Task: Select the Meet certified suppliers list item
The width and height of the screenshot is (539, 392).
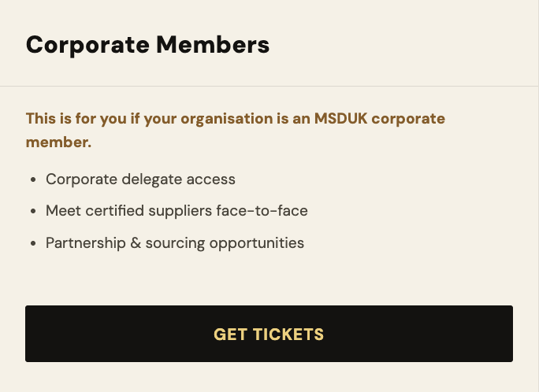Action: [x=177, y=211]
